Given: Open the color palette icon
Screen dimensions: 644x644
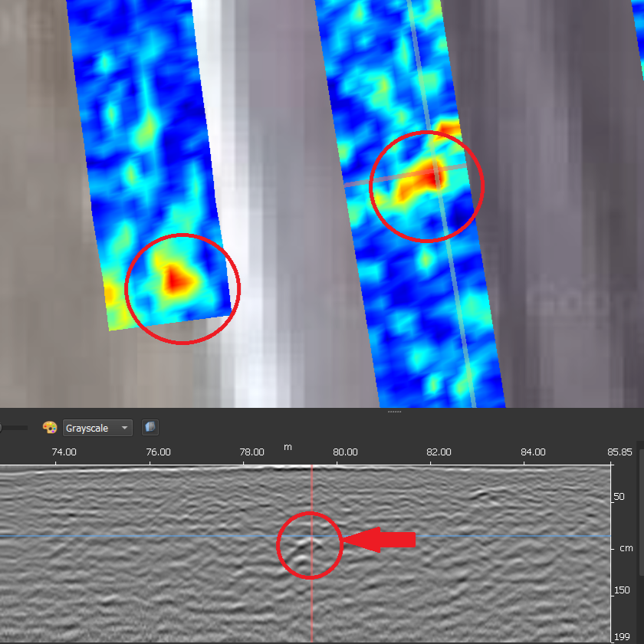Looking at the screenshot, I should [x=50, y=428].
